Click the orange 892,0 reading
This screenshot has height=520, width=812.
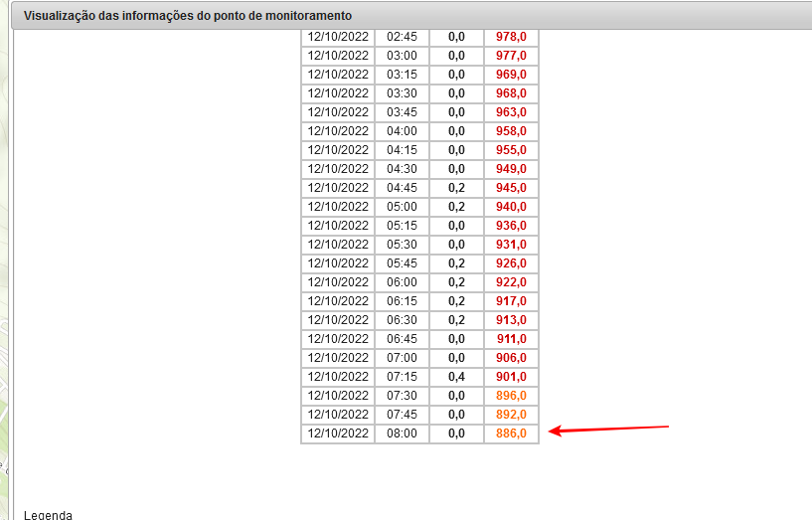511,415
